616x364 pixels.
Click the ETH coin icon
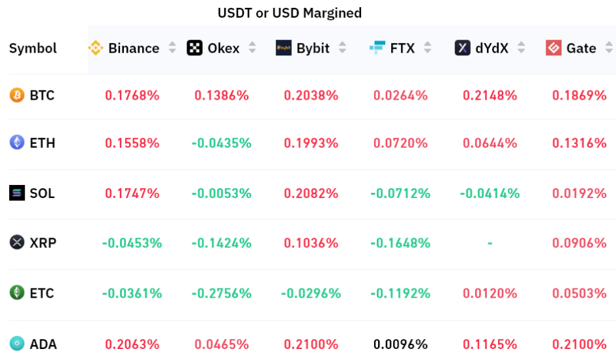[17, 143]
